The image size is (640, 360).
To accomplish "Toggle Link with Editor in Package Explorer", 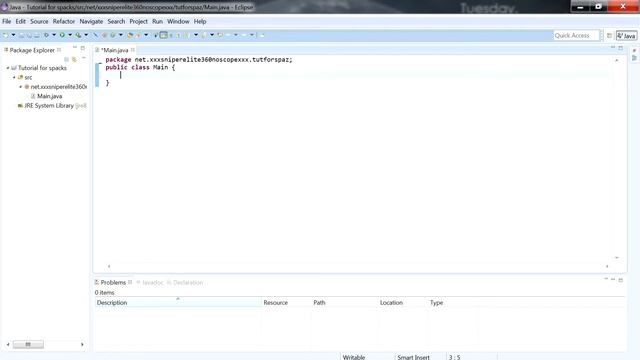I will coord(74,59).
